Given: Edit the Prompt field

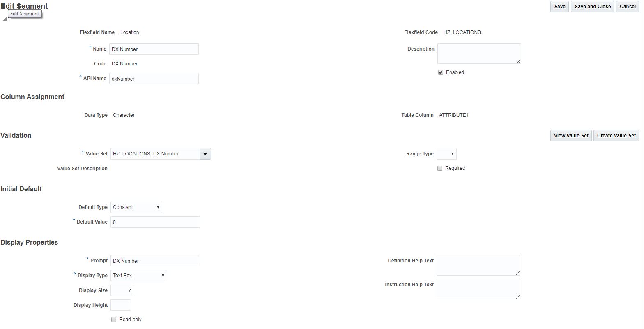Looking at the screenshot, I should point(155,260).
